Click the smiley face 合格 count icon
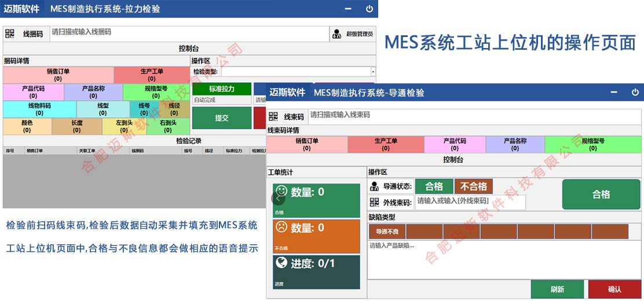Screen dimensions: 644x301 (281, 190)
